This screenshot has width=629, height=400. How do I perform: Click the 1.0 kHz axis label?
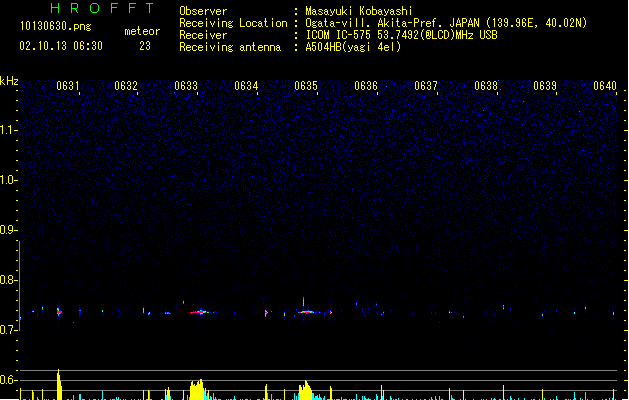8,180
